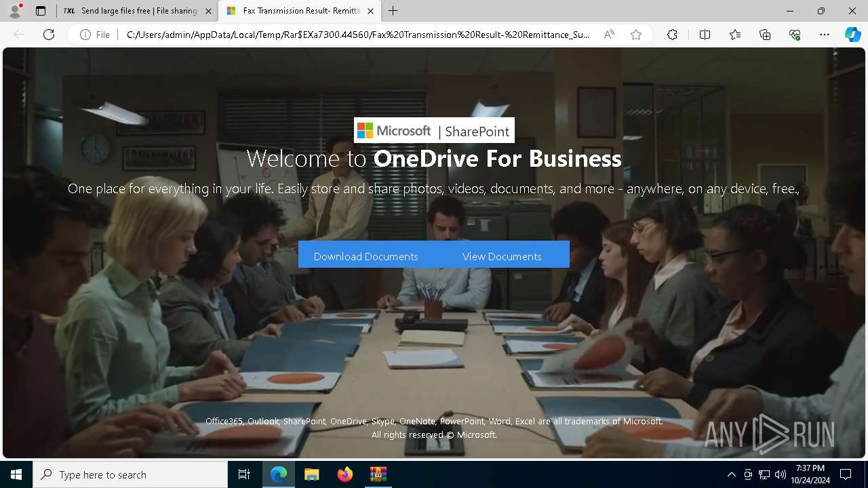Select the address bar URL
Viewport: 868px width, 488px height.
(x=357, y=35)
